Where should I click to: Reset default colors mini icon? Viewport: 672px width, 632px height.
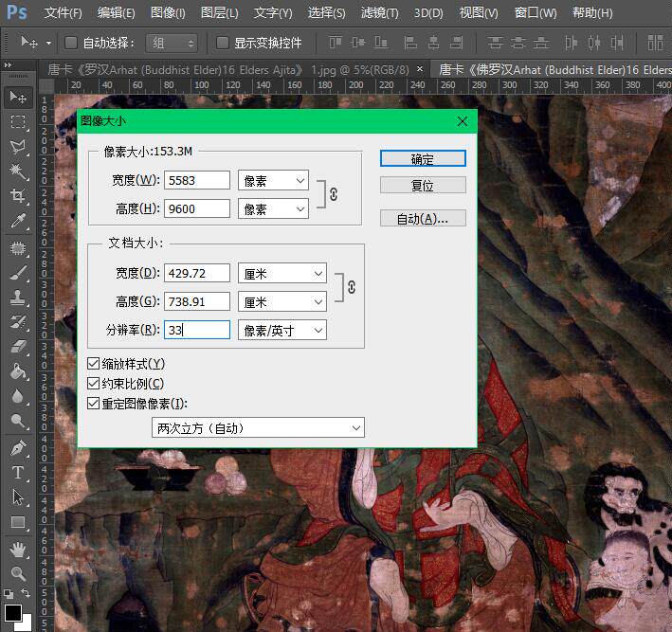coord(9,593)
